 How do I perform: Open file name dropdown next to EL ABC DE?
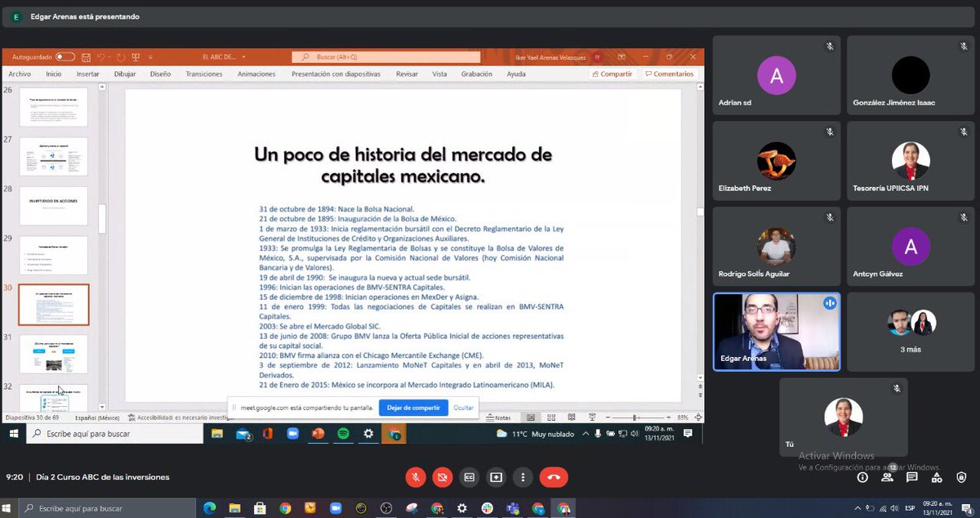[x=243, y=57]
